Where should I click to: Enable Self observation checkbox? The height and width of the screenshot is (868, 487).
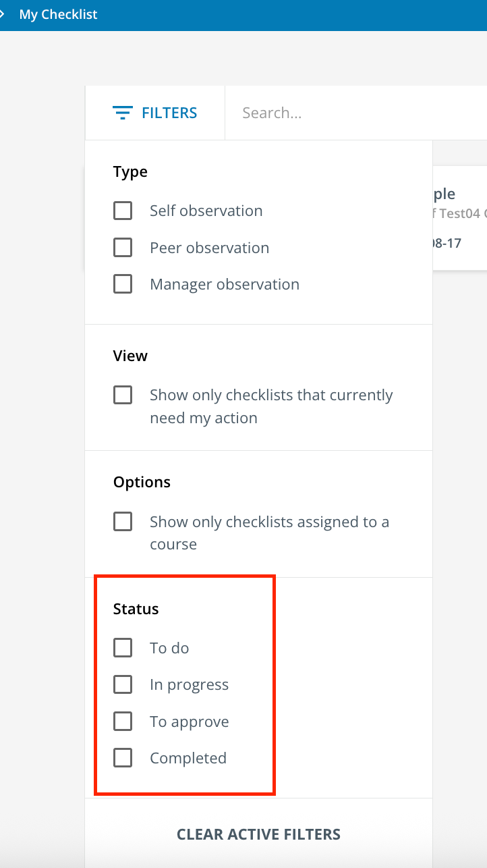point(123,211)
